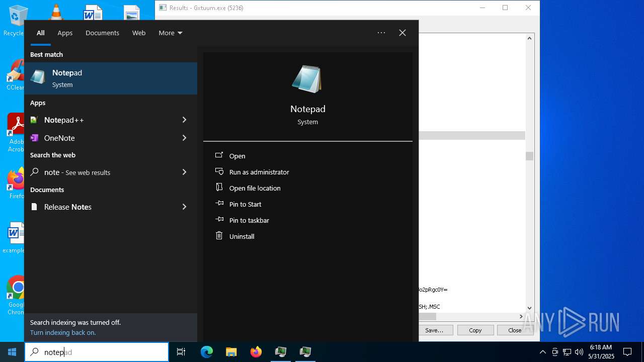Click scroll up arrow in Results window

529,38
